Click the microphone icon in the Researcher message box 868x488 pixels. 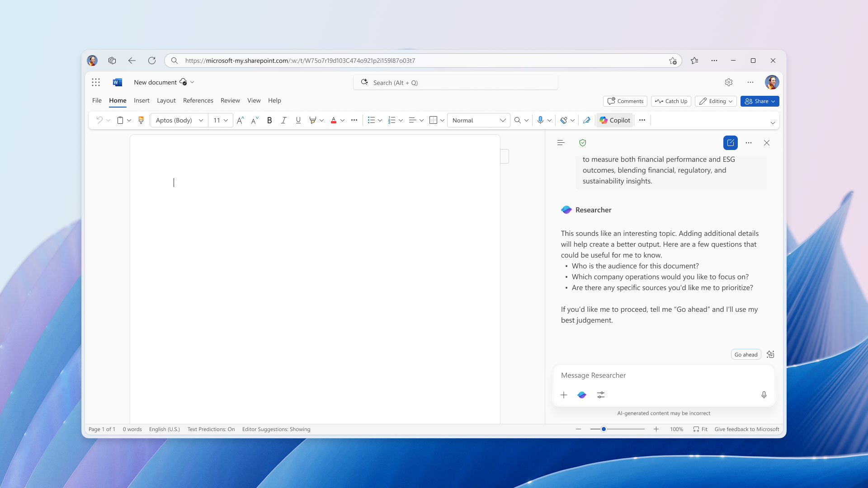[x=764, y=395]
